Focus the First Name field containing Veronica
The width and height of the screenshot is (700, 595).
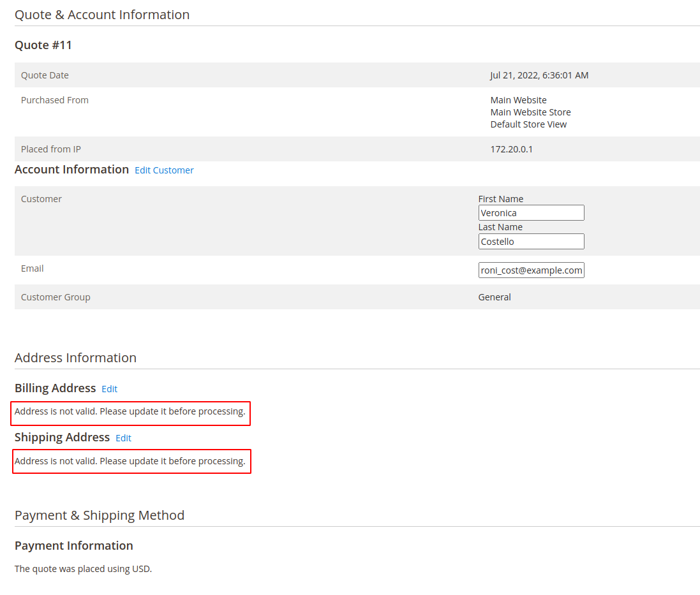point(531,213)
